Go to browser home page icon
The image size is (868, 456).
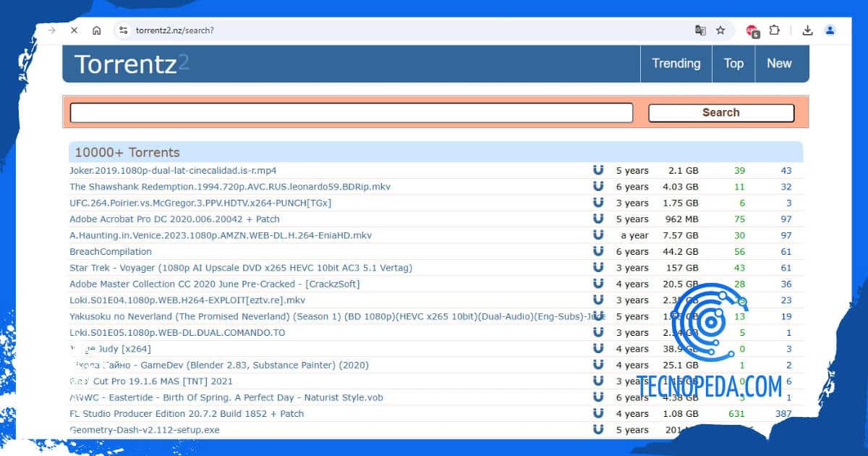coord(96,30)
